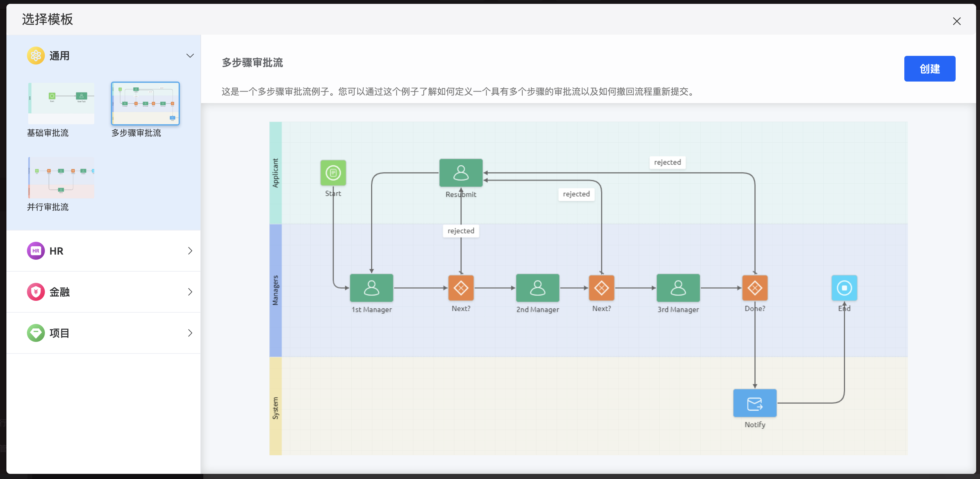
Task: Click the 2nd Manager task node
Action: (537, 288)
